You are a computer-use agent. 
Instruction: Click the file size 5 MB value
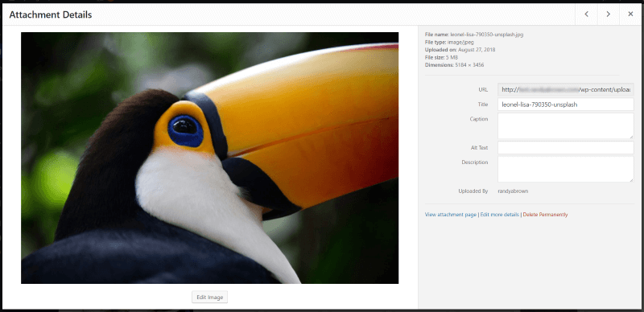click(452, 57)
